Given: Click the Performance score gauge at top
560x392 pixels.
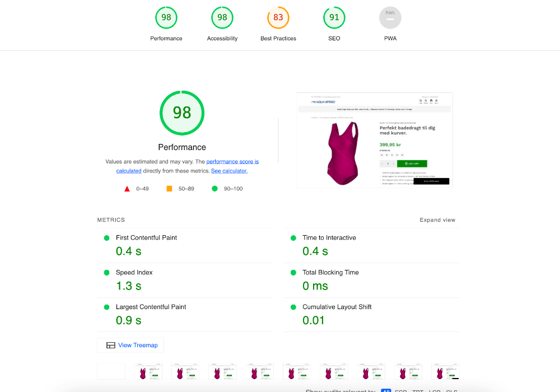Looking at the screenshot, I should point(166,17).
